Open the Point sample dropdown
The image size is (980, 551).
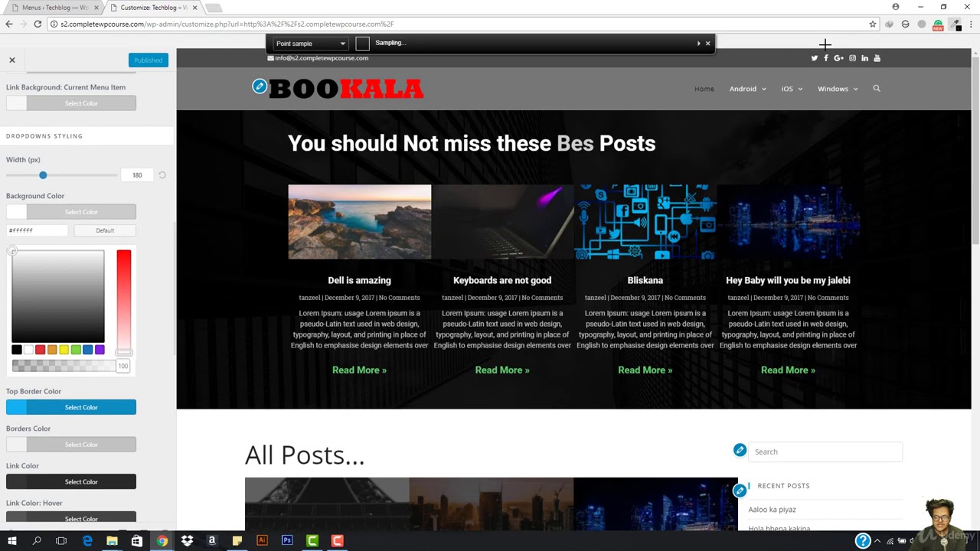pos(310,44)
